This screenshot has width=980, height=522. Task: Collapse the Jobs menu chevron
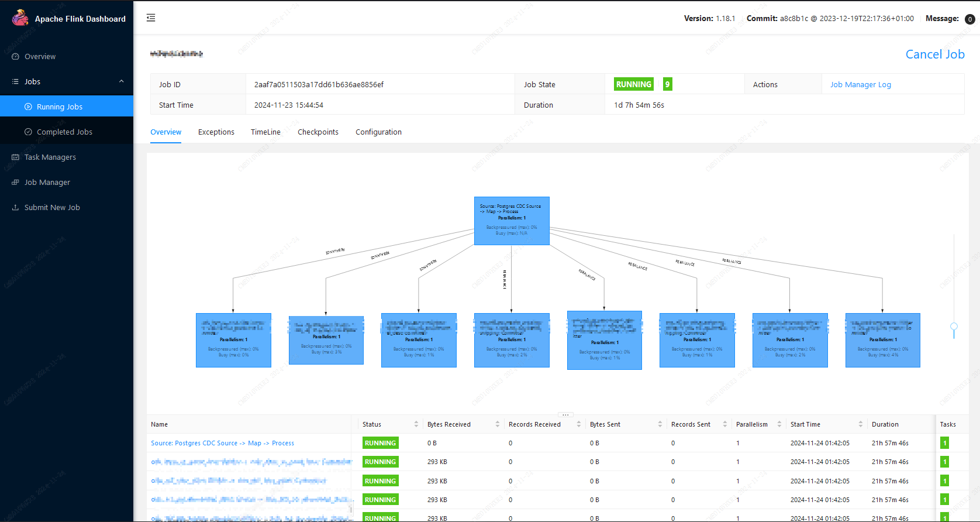click(122, 81)
